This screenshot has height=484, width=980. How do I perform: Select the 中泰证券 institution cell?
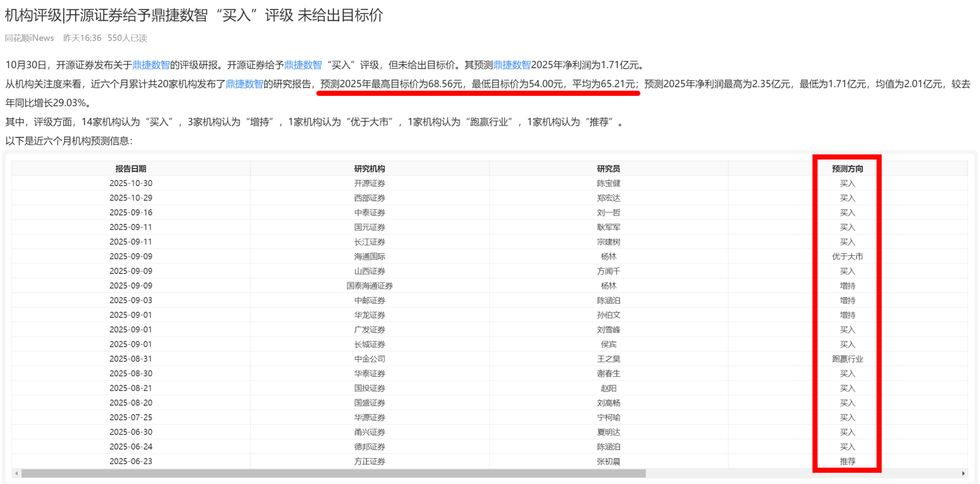370,212
